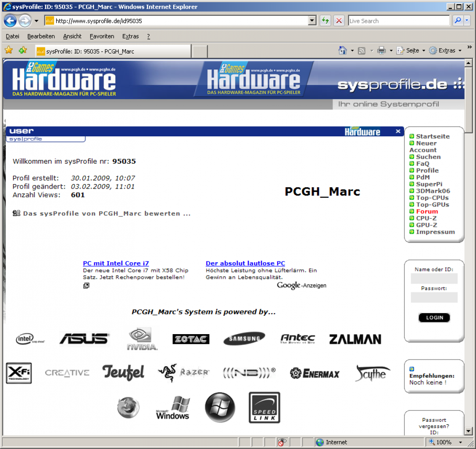Open the Seite toolbar menu
Viewport: 476px width, 449px height.
coord(411,50)
